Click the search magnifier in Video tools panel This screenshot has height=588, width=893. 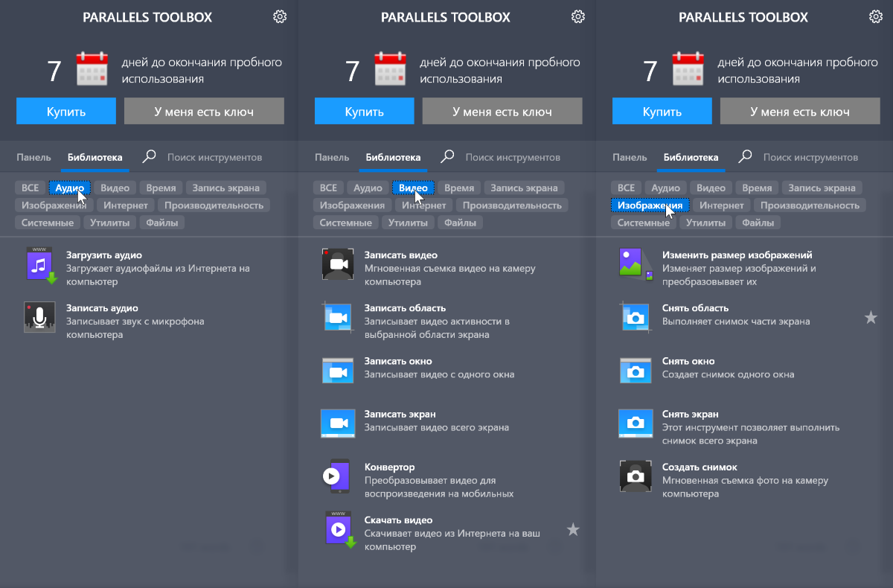coord(447,156)
